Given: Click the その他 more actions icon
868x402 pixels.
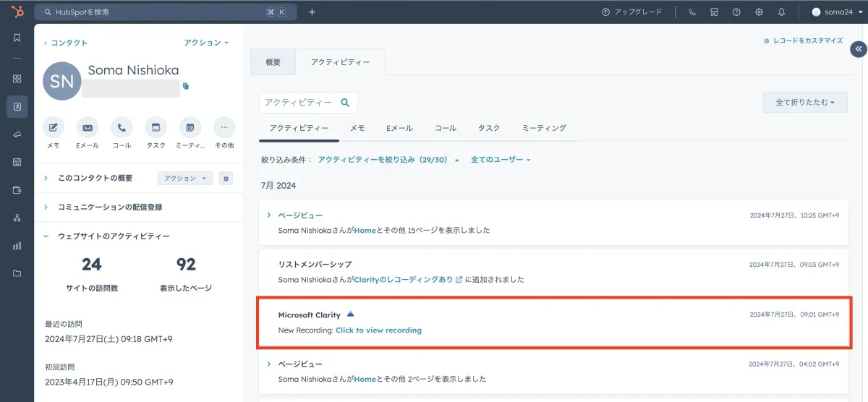Looking at the screenshot, I should pyautogui.click(x=224, y=127).
